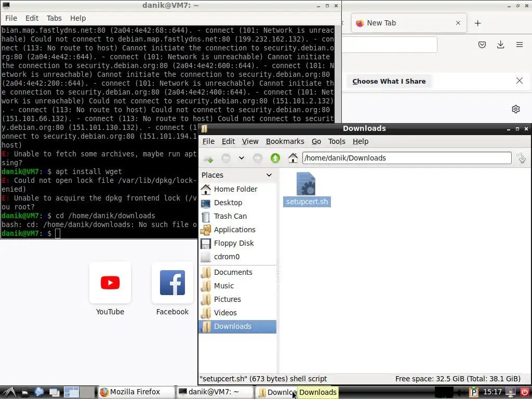Image resolution: width=532 pixels, height=399 pixels.
Task: Open Documents bookmark in sidebar
Action: pyautogui.click(x=237, y=272)
